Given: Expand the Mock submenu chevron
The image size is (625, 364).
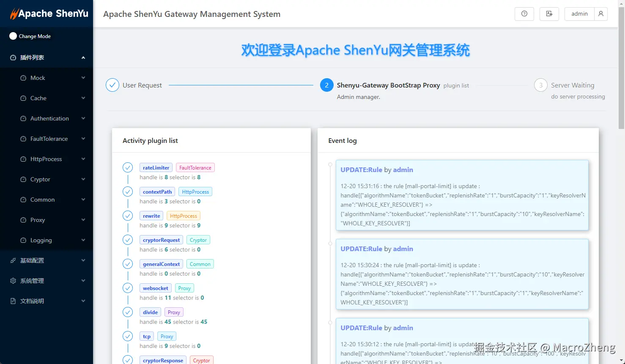Looking at the screenshot, I should (x=83, y=78).
